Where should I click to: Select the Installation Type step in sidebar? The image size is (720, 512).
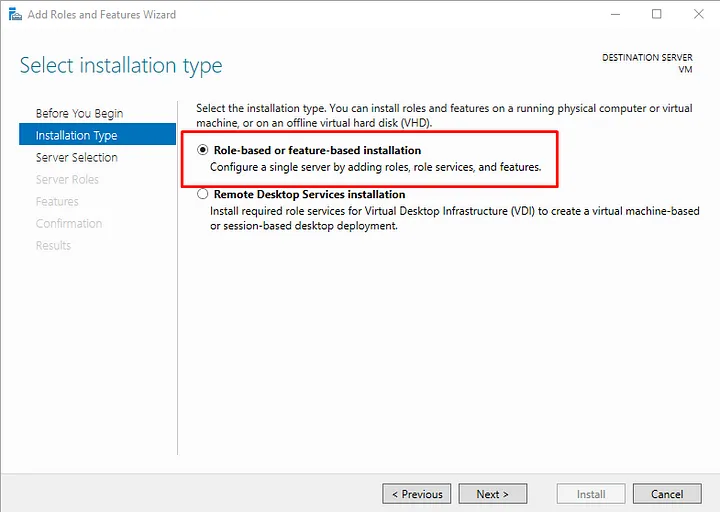pyautogui.click(x=77, y=136)
